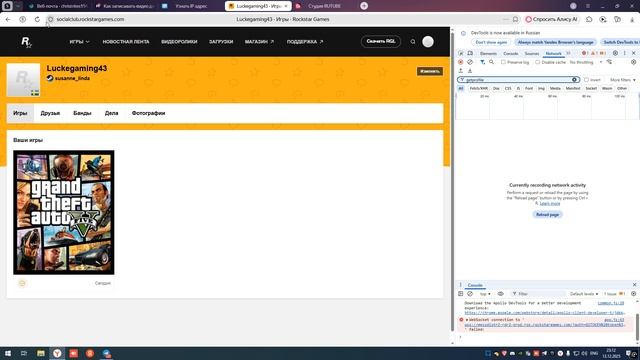Image resolution: width=640 pixels, height=360 pixels.
Task: Open the DevTools three-dot menu
Action: [x=624, y=53]
